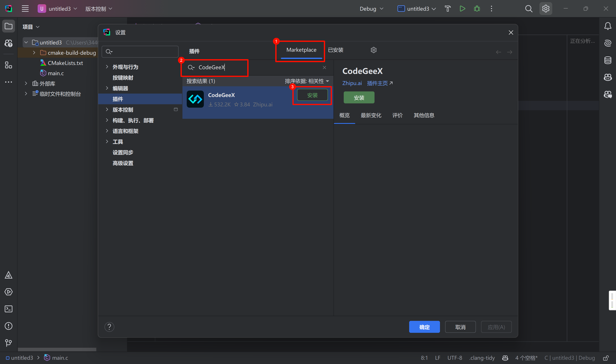Expand 编辑器 settings category
The width and height of the screenshot is (616, 364).
(107, 88)
